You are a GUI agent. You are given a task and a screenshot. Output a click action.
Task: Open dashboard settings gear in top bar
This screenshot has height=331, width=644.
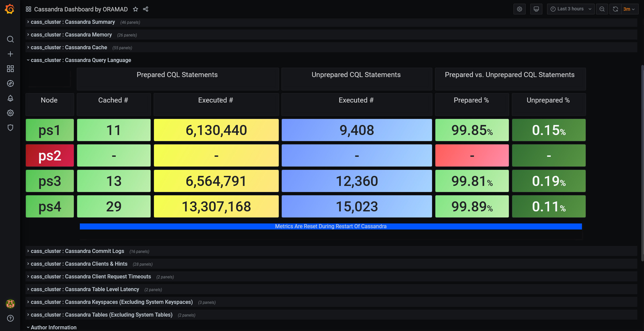pos(520,9)
